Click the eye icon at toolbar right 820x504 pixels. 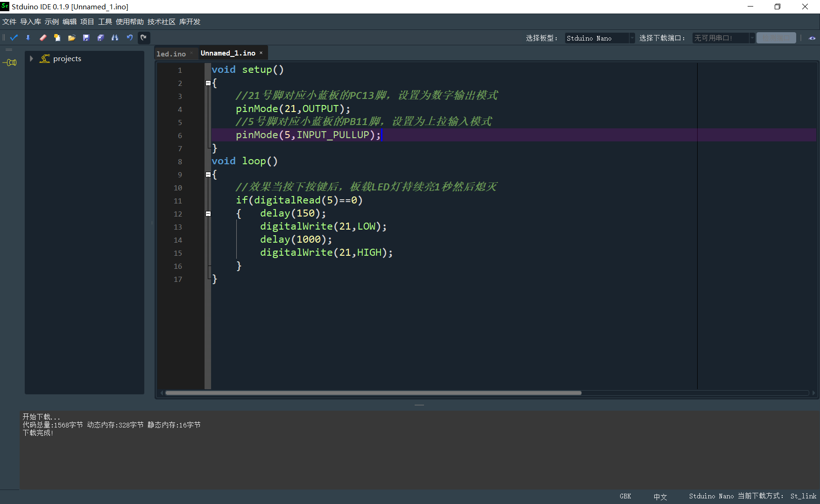click(x=812, y=38)
